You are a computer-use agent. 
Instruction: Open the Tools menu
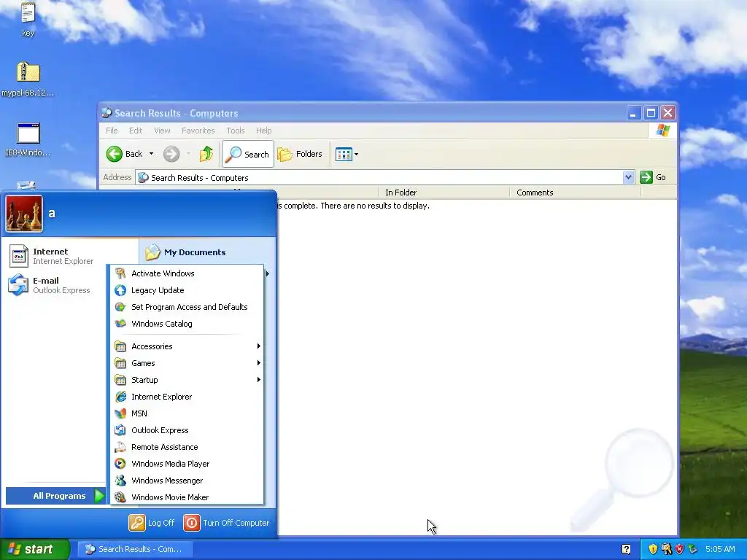[x=236, y=131]
